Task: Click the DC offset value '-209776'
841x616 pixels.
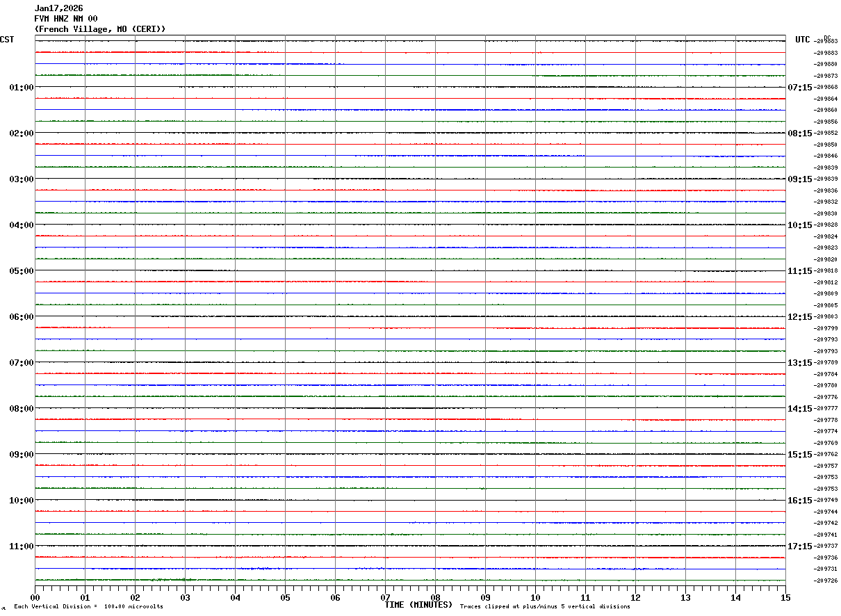Action: pyautogui.click(x=826, y=397)
